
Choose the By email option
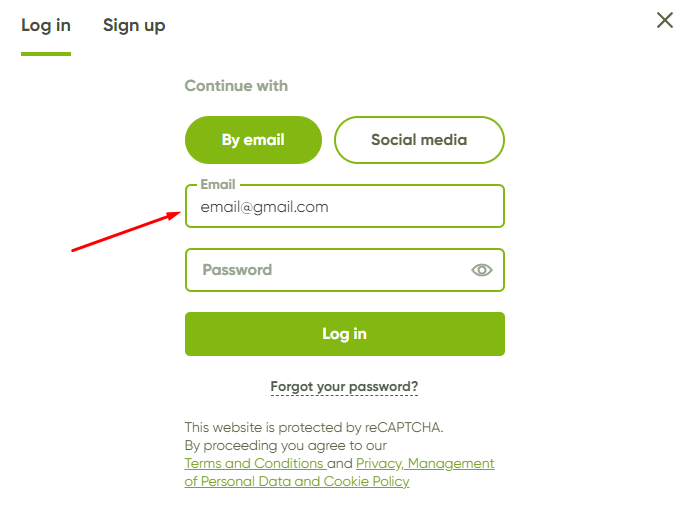coord(253,140)
